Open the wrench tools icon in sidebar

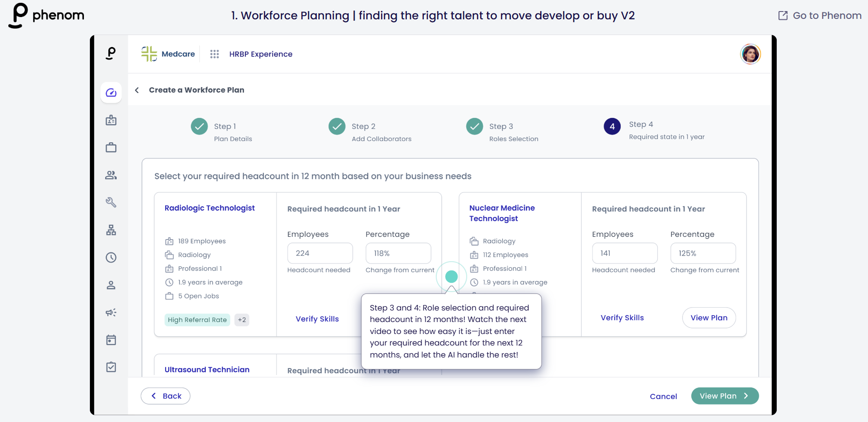111,202
